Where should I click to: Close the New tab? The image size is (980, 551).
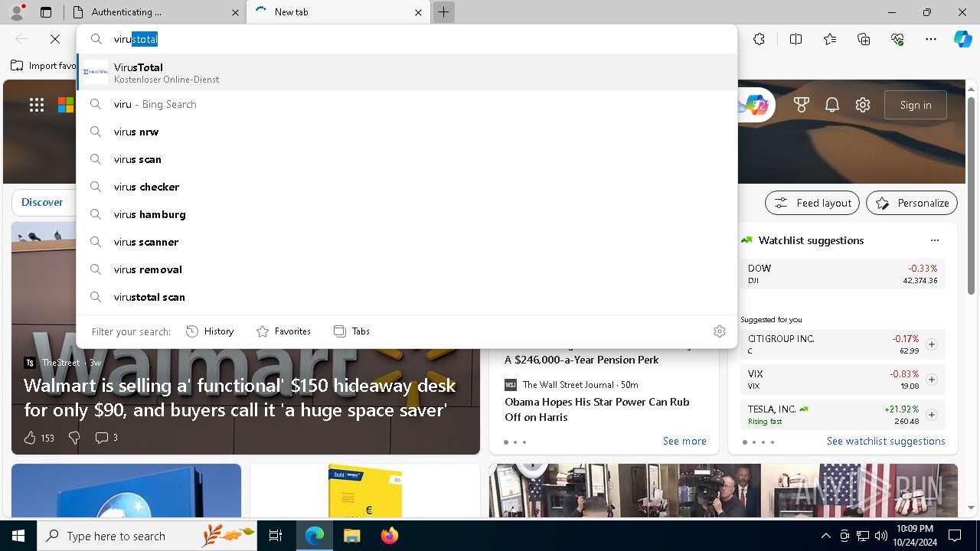coord(418,12)
